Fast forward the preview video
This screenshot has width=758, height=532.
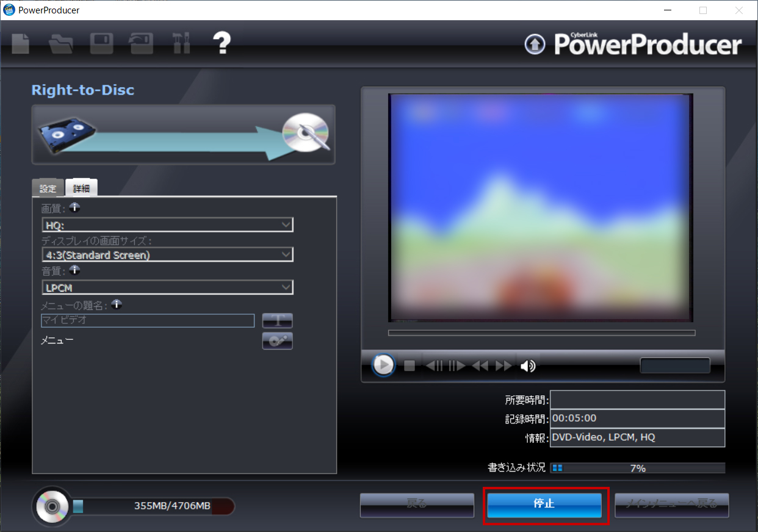(504, 366)
